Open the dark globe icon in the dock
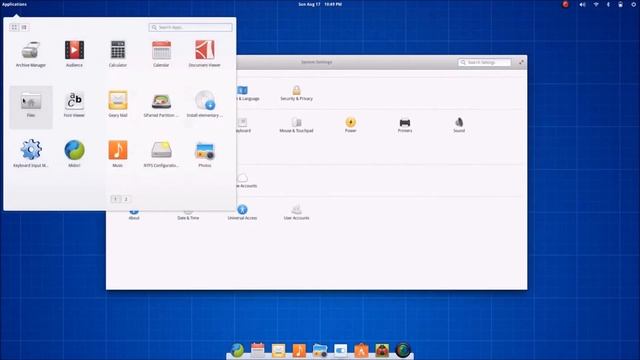The height and width of the screenshot is (360, 640). (x=403, y=350)
